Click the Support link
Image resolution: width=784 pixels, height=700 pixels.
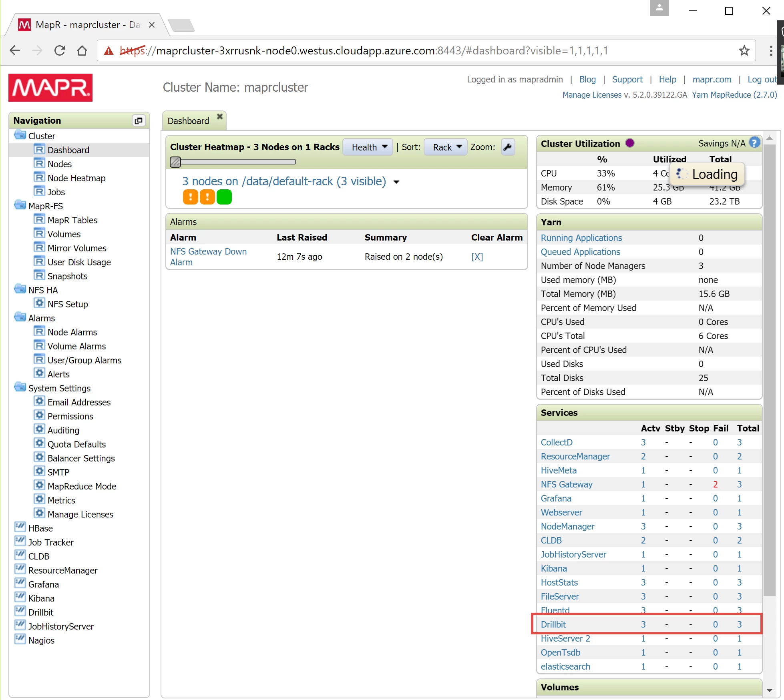pyautogui.click(x=627, y=79)
